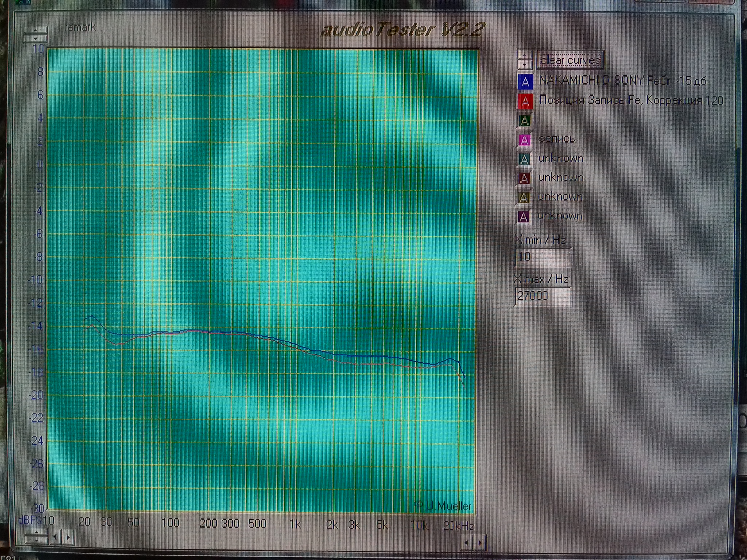This screenshot has height=560, width=747.
Task: Click left arrow button below 20kHz label
Action: point(466,543)
